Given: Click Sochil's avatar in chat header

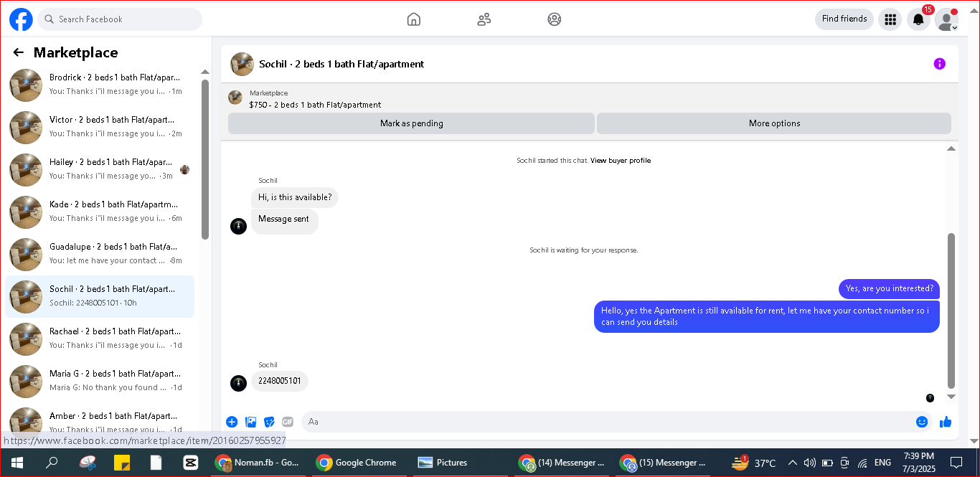Looking at the screenshot, I should click(x=242, y=64).
